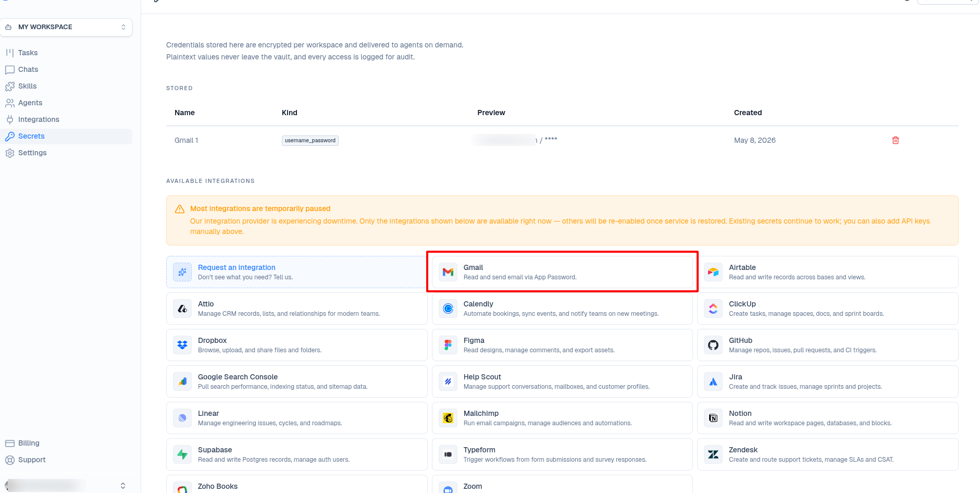The width and height of the screenshot is (980, 493).
Task: Click the Figma logo icon
Action: (x=448, y=345)
